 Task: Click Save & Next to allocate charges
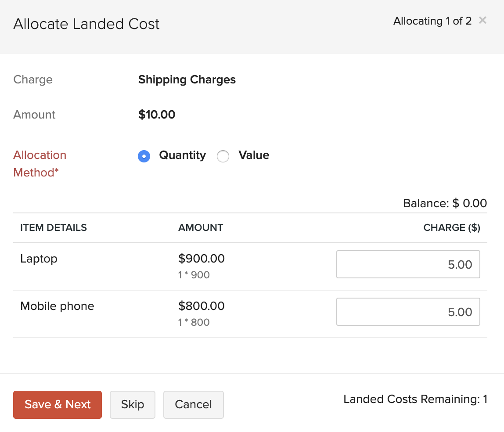pos(57,404)
